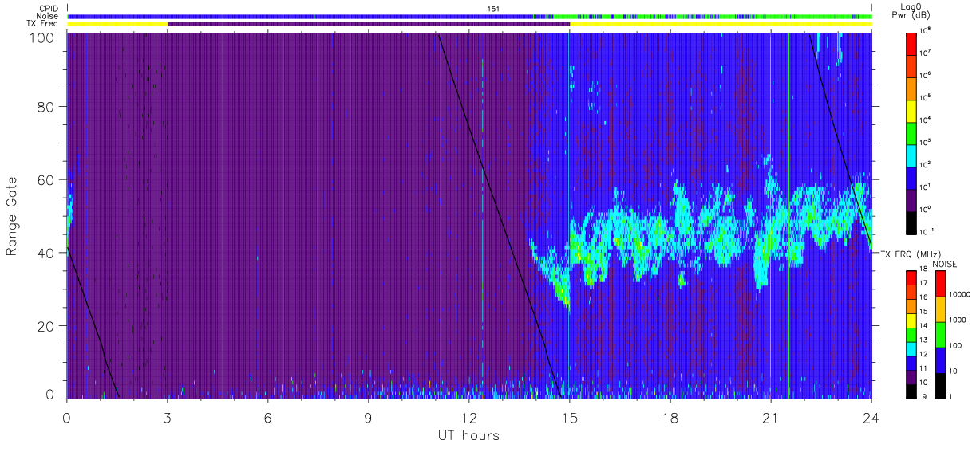
Task: Click the '40' tick on Range Gate axis
Action: coord(46,253)
